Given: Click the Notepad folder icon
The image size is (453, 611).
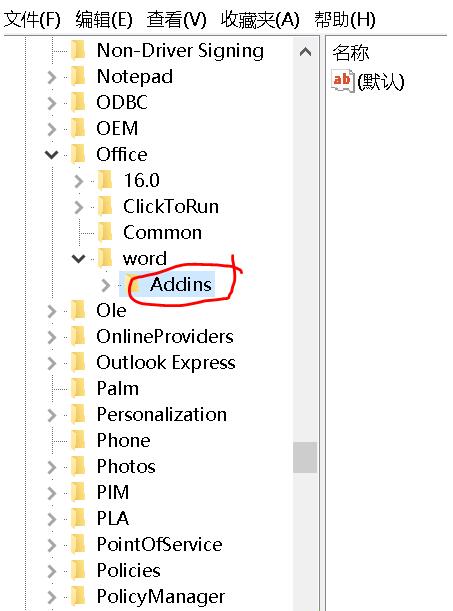Looking at the screenshot, I should click(x=78, y=76).
